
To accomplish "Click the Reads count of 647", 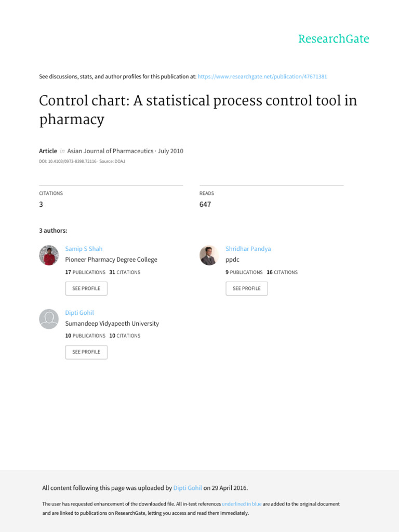I will click(x=205, y=205).
